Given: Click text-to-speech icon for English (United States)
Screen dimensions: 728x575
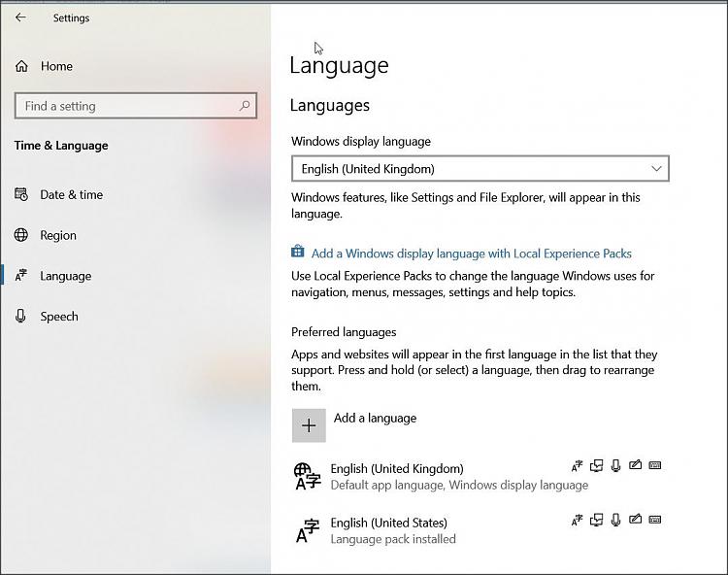Looking at the screenshot, I should pyautogui.click(x=597, y=520).
